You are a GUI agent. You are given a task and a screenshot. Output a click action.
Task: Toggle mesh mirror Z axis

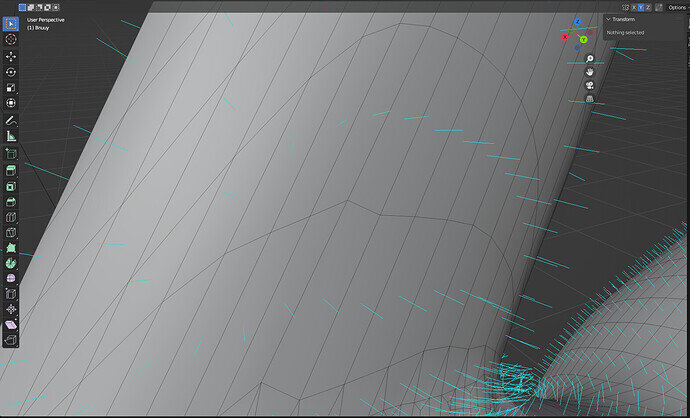tap(648, 7)
